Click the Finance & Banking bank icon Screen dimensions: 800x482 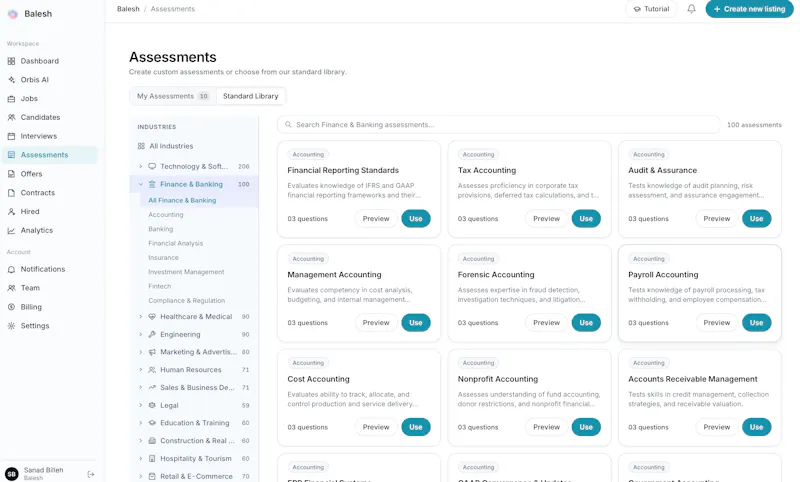[152, 185]
